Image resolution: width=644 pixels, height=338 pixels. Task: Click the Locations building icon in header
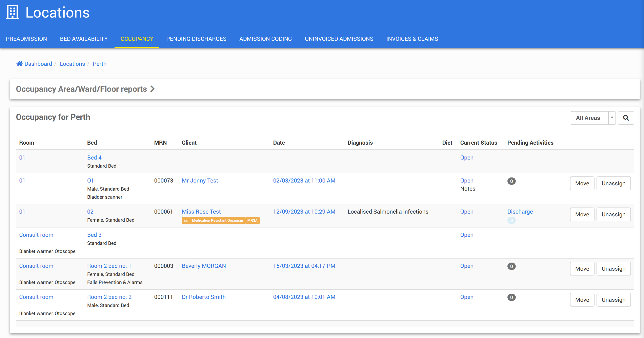12,12
